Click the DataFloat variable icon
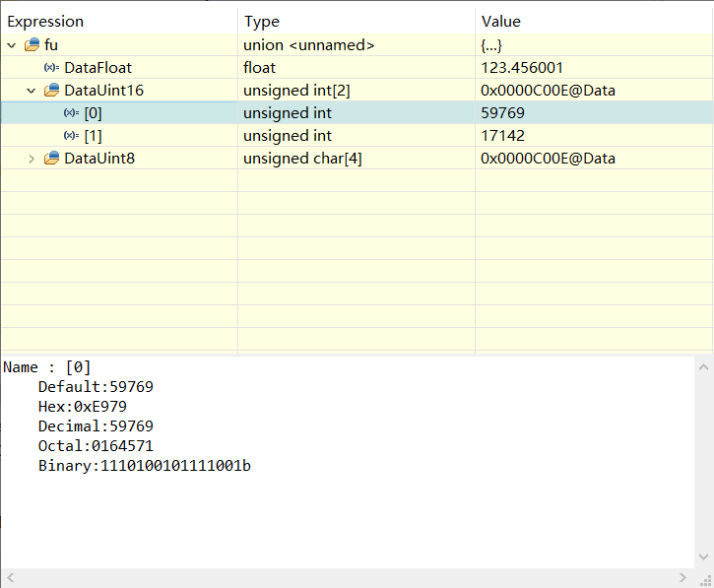The image size is (714, 588). [x=51, y=68]
